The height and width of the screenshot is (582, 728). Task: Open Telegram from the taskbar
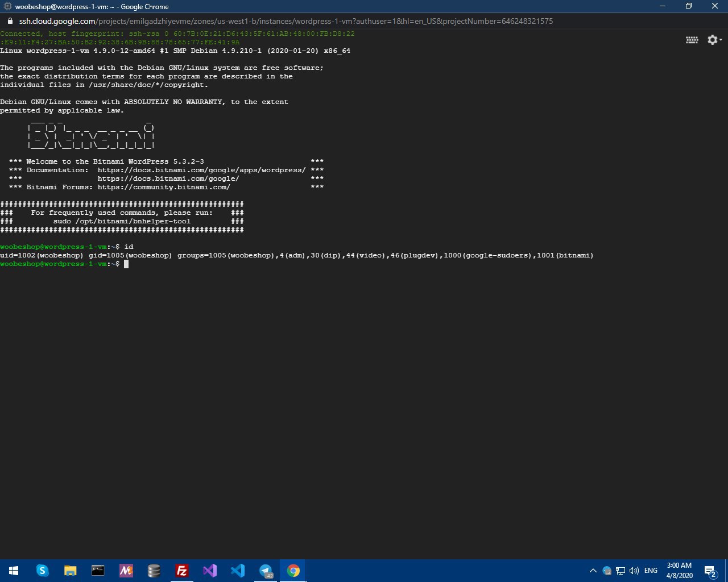point(265,571)
